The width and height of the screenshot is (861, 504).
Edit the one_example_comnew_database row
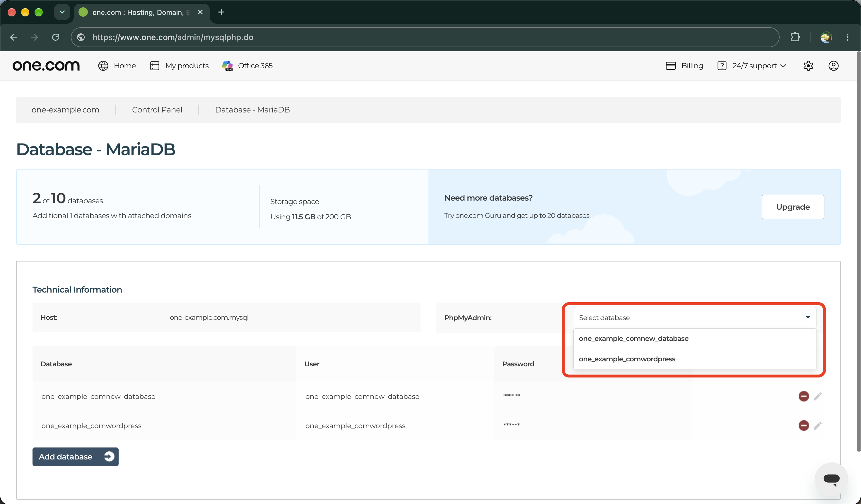[x=818, y=396]
